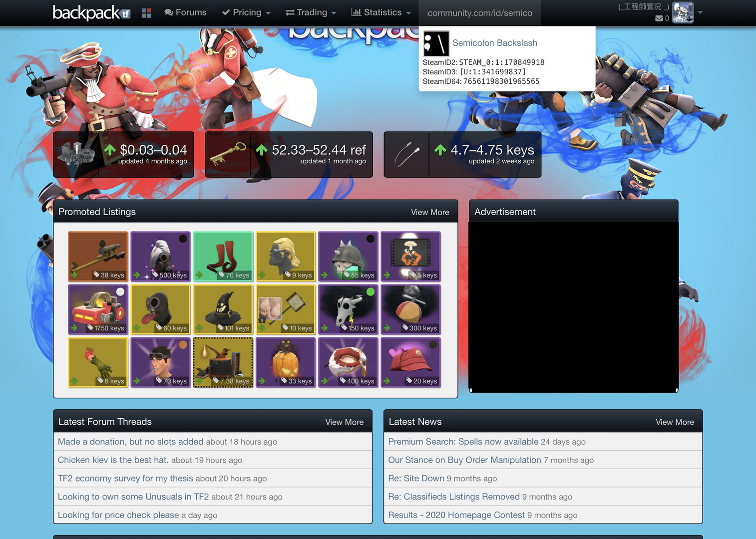Screen dimensions: 756x539
Task: Click the mail envelope inbox icon
Action: click(659, 18)
